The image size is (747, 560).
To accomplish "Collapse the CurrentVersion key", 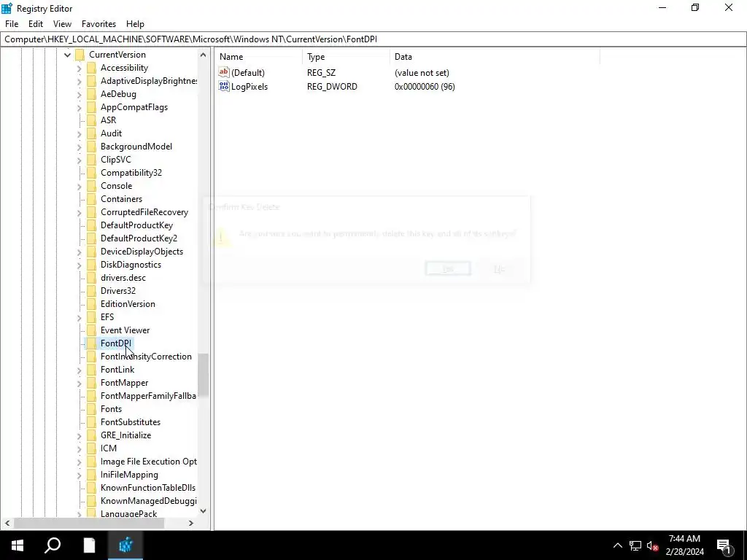I will [67, 55].
